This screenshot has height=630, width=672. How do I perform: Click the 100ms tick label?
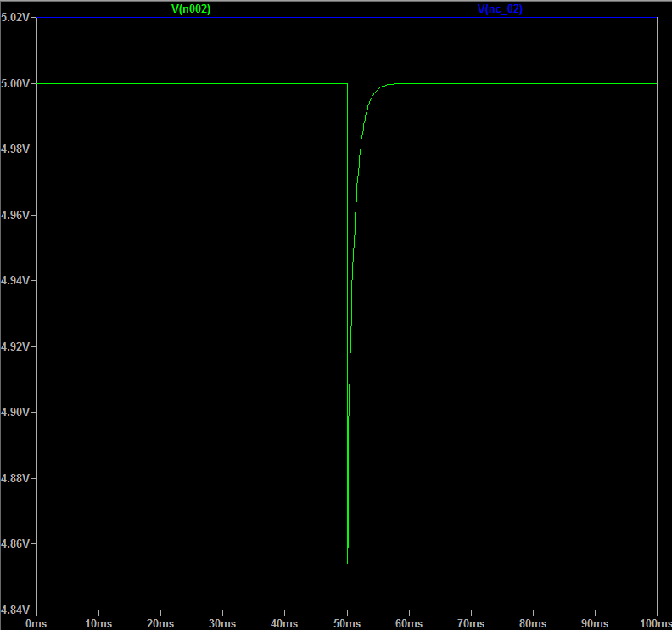pos(655,622)
